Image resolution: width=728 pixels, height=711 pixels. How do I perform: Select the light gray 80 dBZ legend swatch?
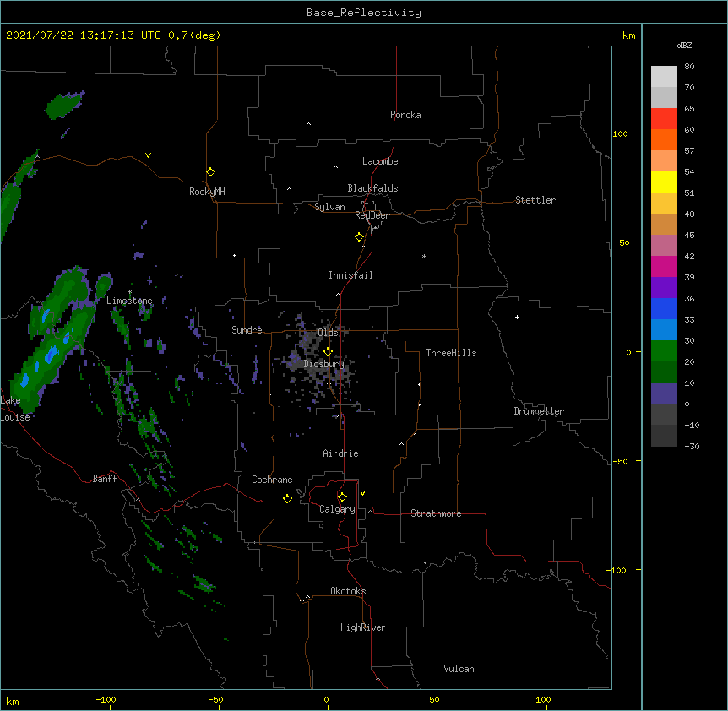664,76
